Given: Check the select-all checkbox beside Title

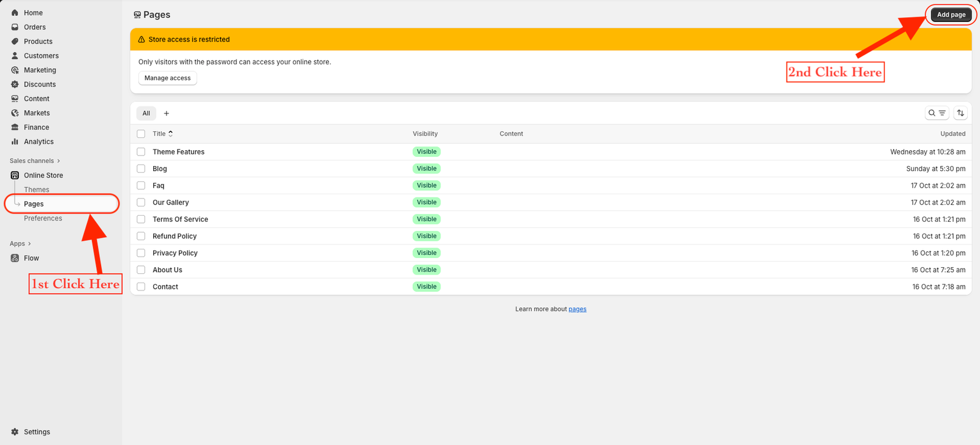Looking at the screenshot, I should pyautogui.click(x=141, y=134).
